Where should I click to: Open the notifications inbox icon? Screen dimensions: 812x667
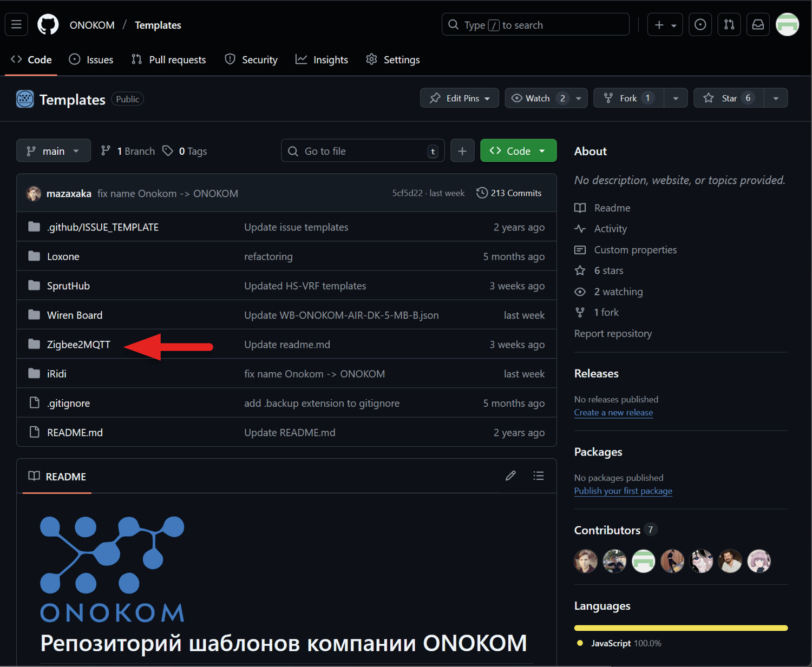tap(757, 24)
